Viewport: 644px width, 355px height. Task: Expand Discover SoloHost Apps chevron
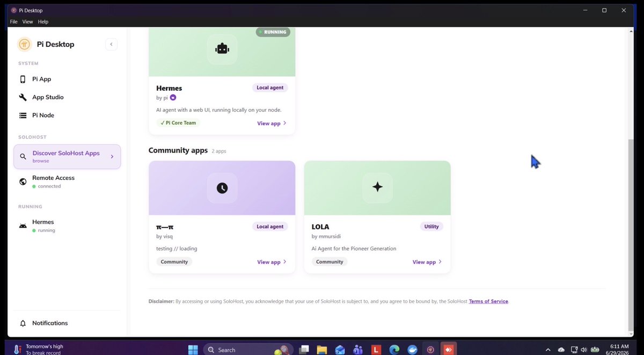tap(112, 157)
